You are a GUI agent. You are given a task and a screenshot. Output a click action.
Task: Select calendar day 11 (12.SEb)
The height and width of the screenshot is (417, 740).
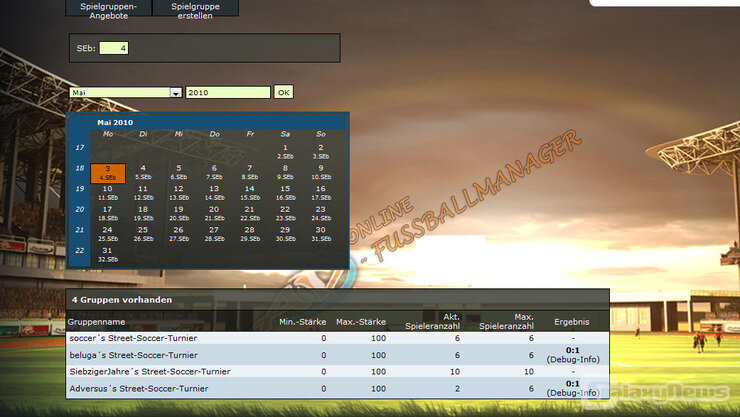coord(143,193)
